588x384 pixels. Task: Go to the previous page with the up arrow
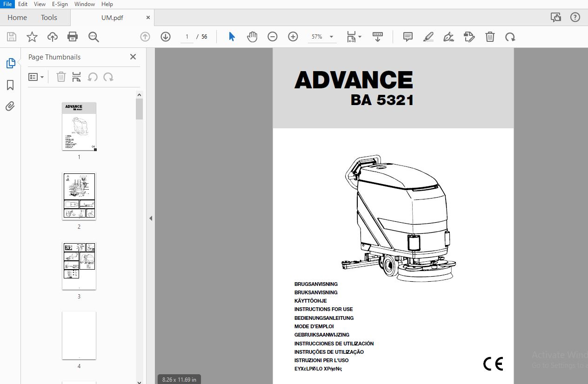145,37
